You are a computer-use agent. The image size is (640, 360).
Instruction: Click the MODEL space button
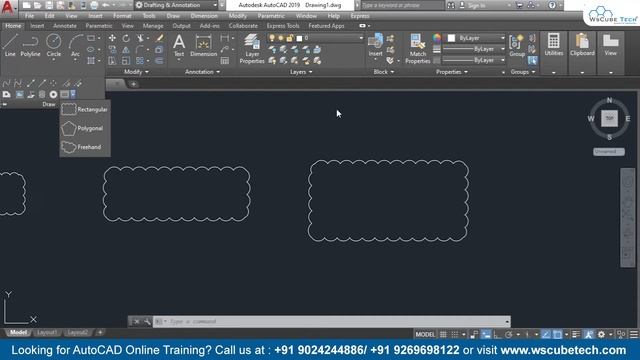tap(425, 334)
